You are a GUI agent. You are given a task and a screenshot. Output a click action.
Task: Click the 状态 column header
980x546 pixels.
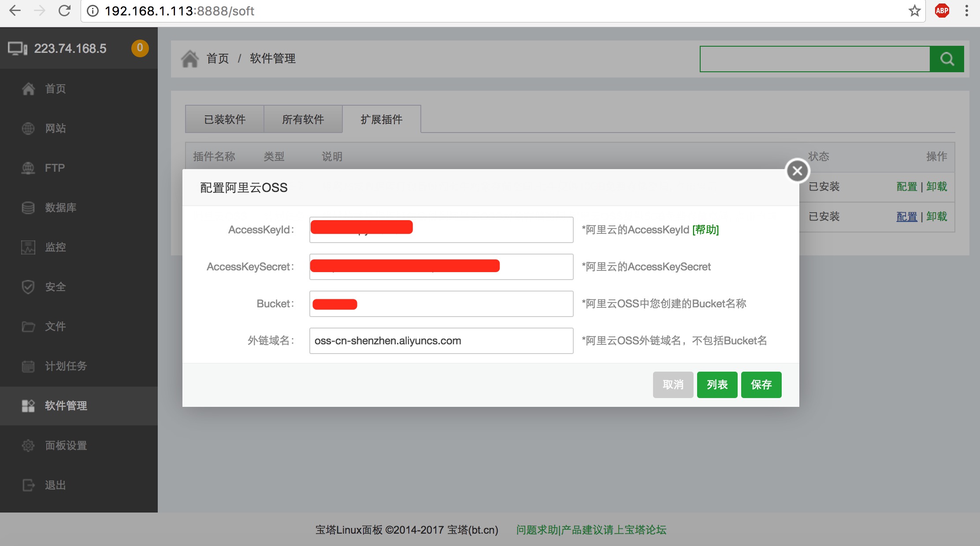pos(819,156)
